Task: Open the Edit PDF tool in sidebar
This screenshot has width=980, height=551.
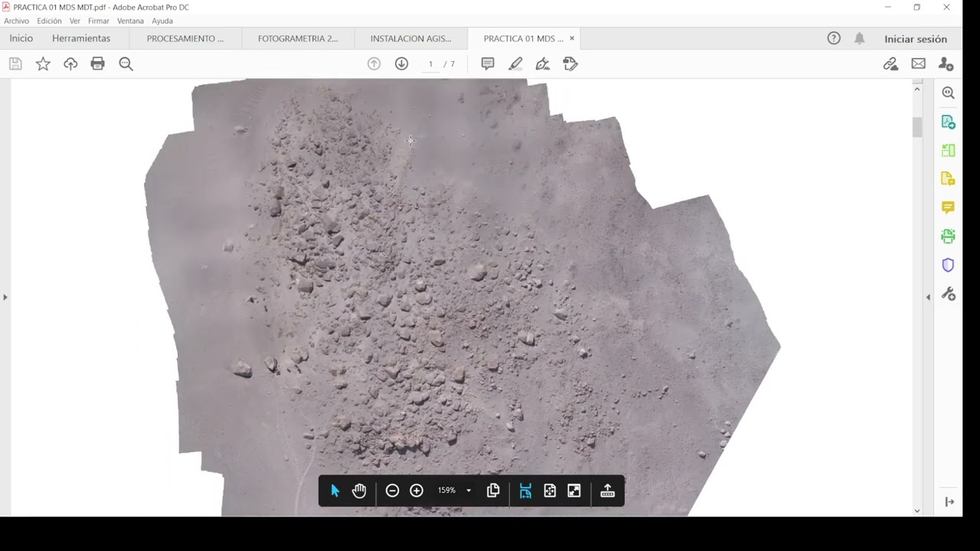Action: (948, 179)
